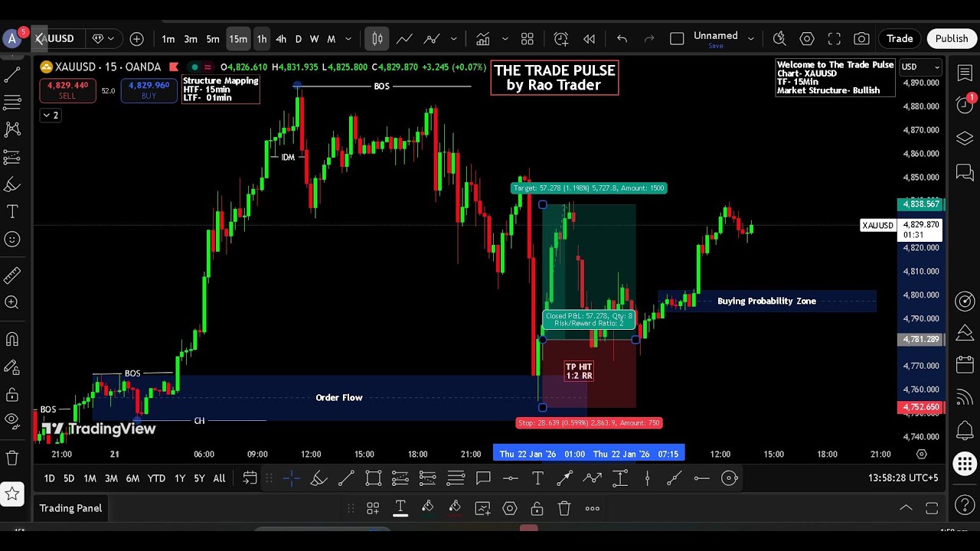Switch to the 4h timeframe
980x551 pixels.
coord(281,39)
